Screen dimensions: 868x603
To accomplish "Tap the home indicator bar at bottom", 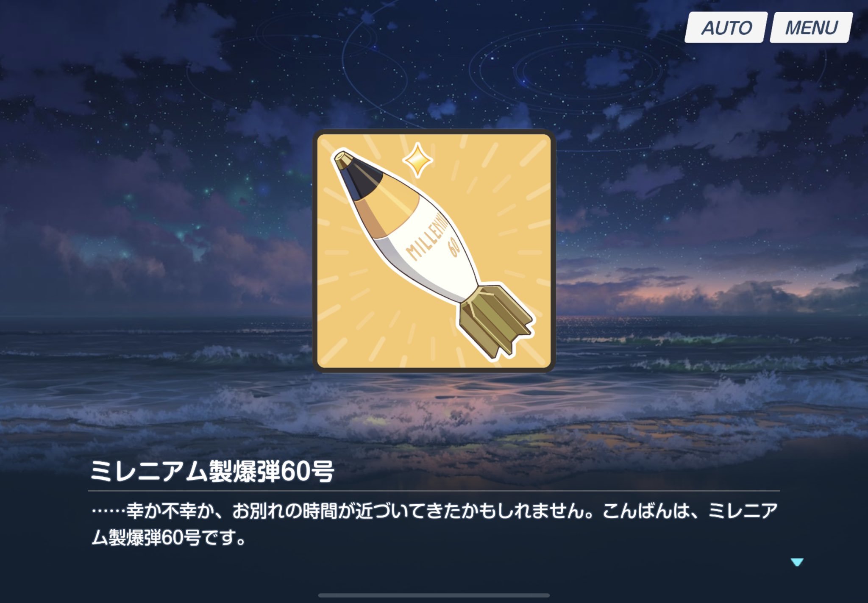I will pyautogui.click(x=434, y=595).
